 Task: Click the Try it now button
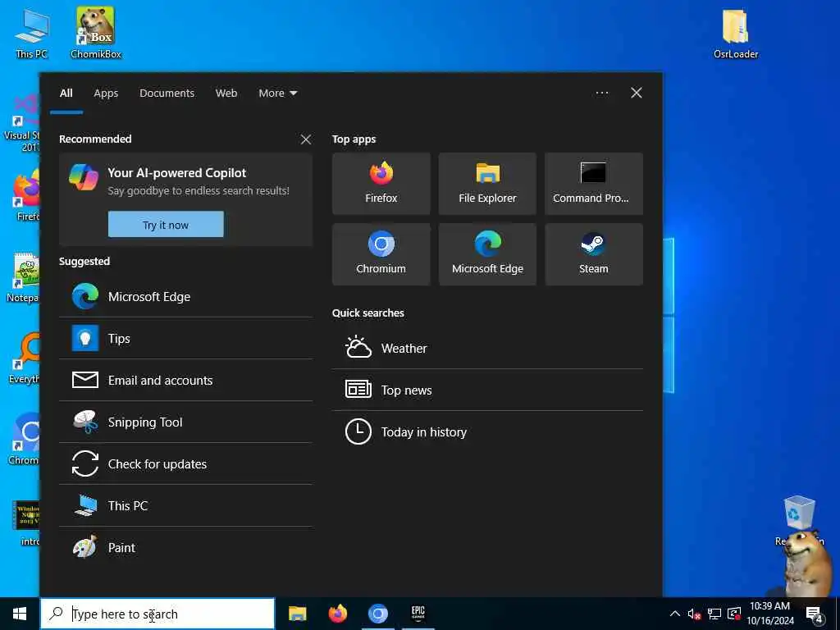click(166, 225)
